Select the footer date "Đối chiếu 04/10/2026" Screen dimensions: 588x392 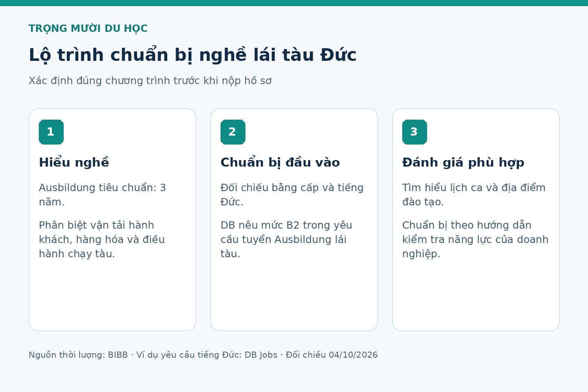coord(332,355)
